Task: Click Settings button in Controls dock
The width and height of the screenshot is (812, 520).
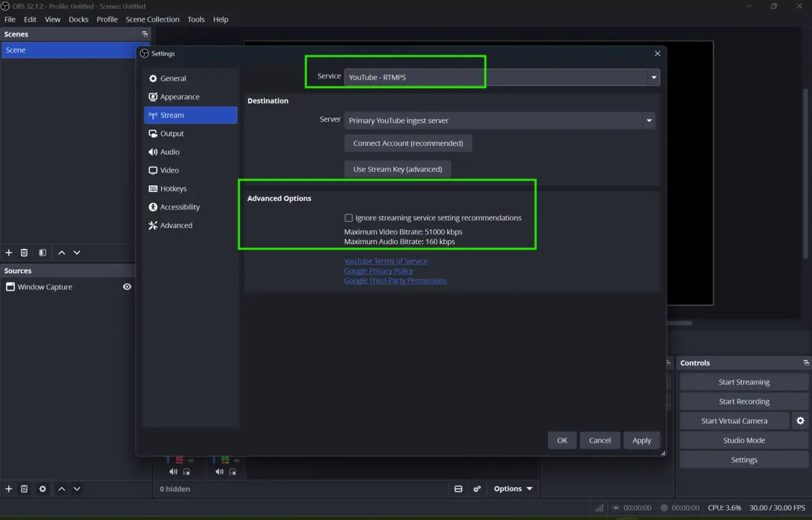Action: [744, 460]
